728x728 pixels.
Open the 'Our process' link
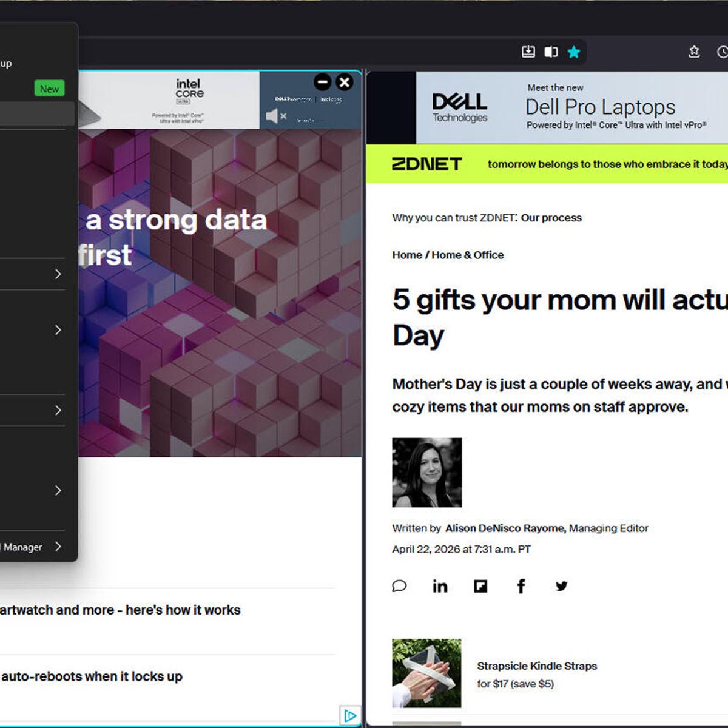tap(551, 218)
